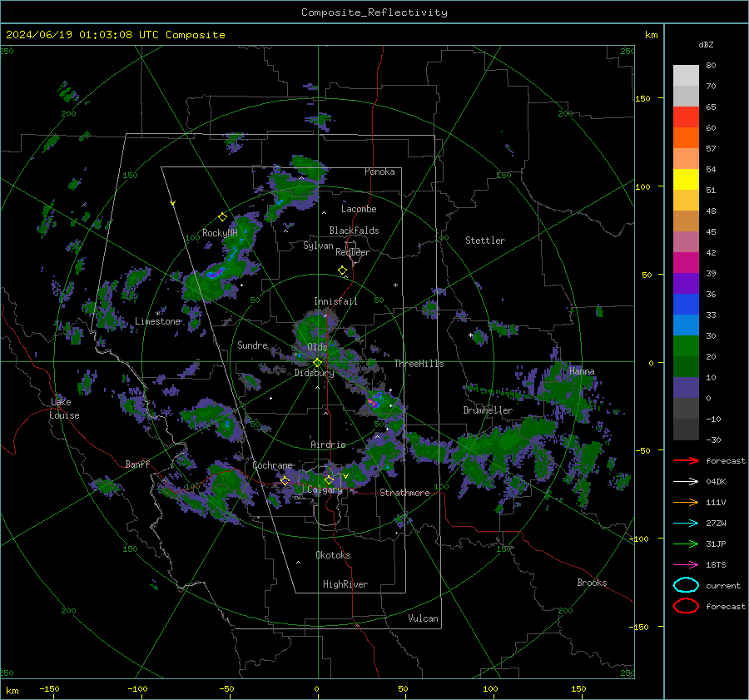Image resolution: width=749 pixels, height=700 pixels.
Task: Click the yellow diamond marker below Cochrane
Action: 285,481
